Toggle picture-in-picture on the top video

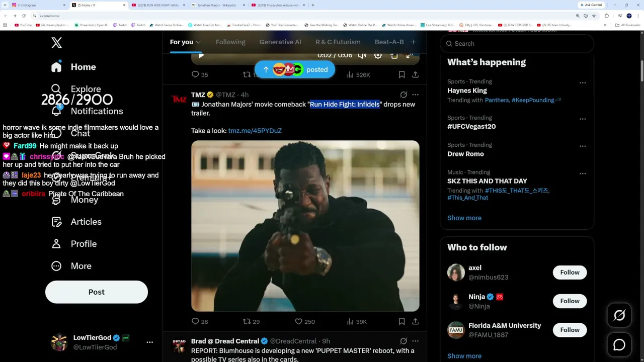pyautogui.click(x=394, y=55)
